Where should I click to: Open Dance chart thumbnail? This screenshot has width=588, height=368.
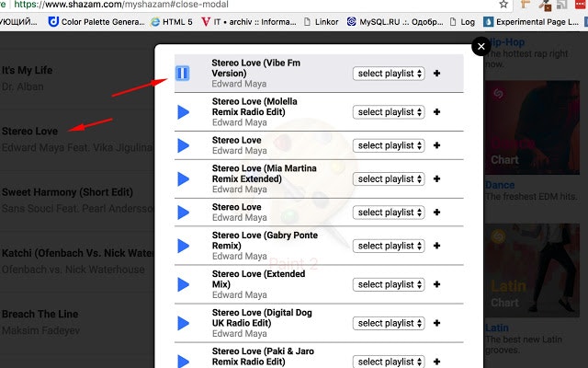532,128
